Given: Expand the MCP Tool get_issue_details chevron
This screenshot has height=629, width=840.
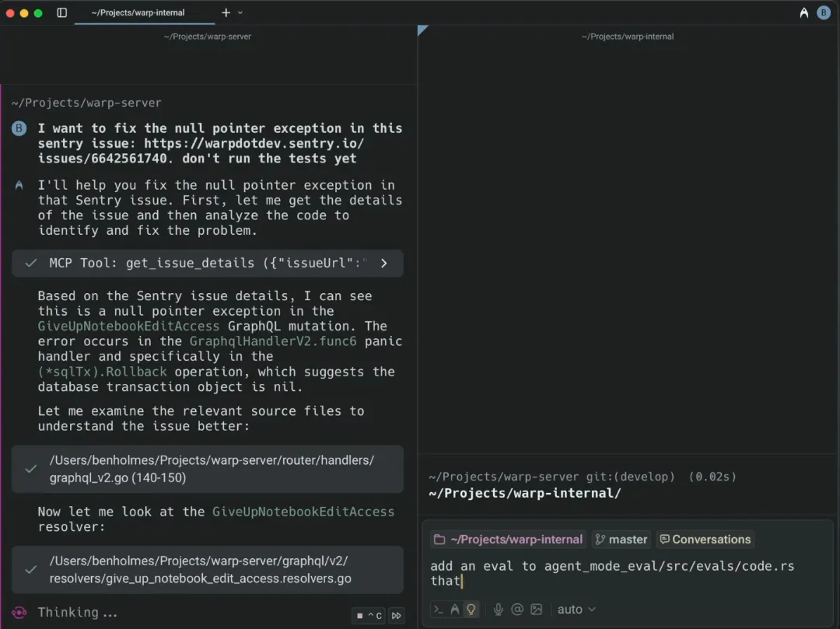Looking at the screenshot, I should [x=383, y=263].
